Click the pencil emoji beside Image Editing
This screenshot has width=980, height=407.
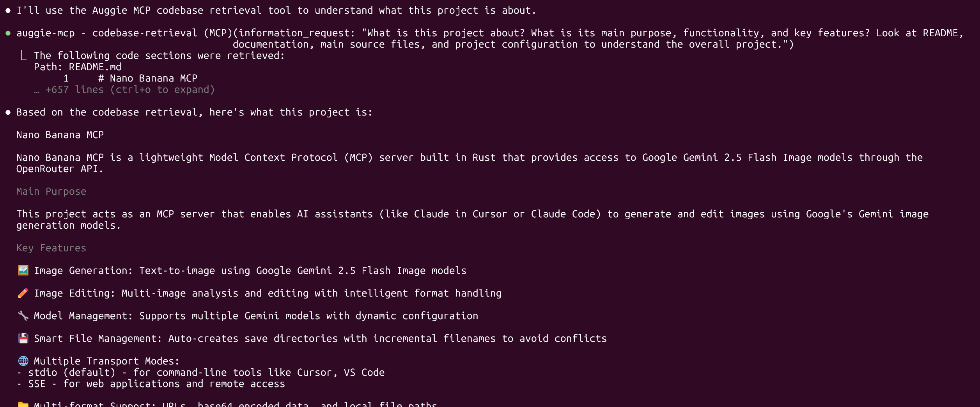(23, 293)
